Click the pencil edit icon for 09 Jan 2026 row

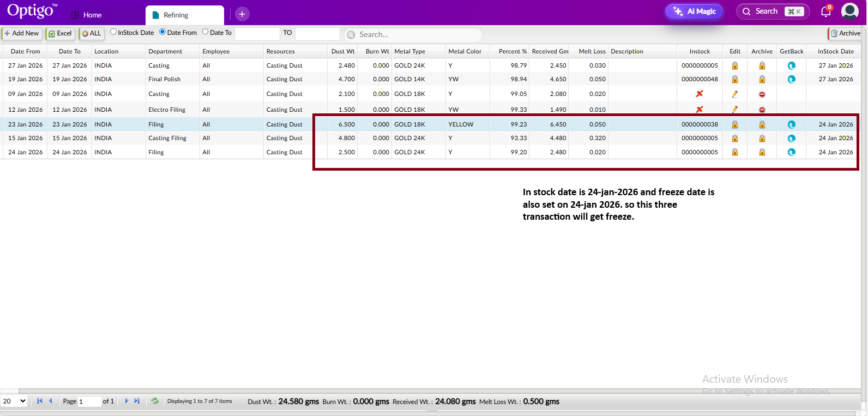click(x=734, y=94)
